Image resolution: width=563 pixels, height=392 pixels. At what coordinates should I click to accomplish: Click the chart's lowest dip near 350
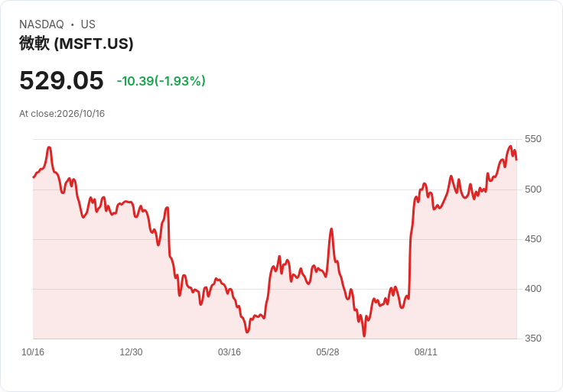(364, 335)
